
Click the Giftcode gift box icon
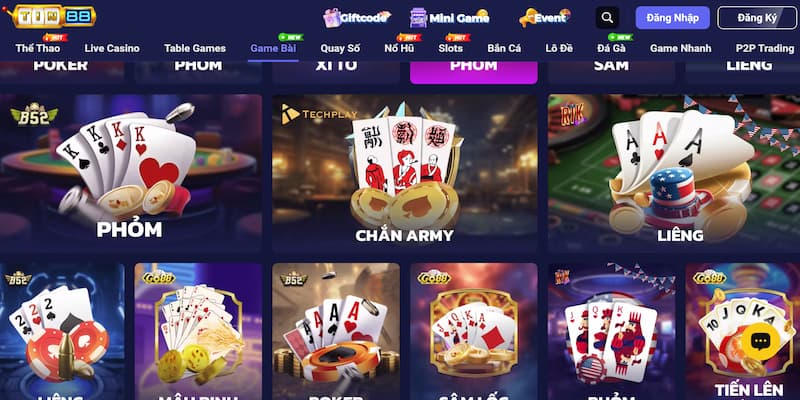point(332,18)
